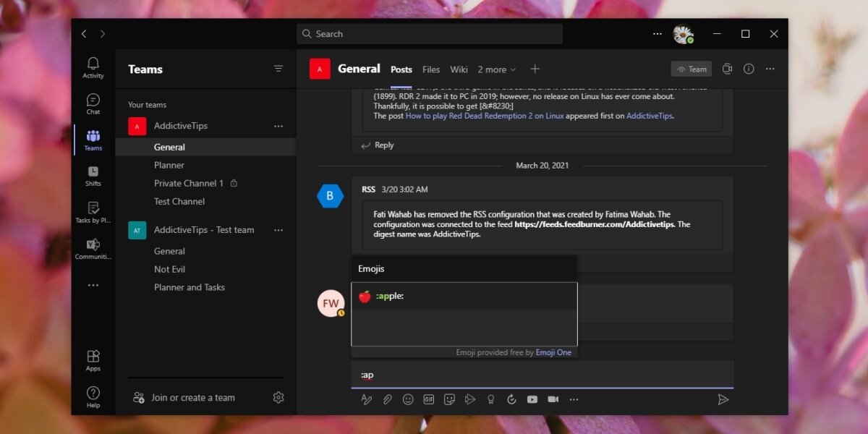Open more options for AddictiveTips - Test team

278,230
